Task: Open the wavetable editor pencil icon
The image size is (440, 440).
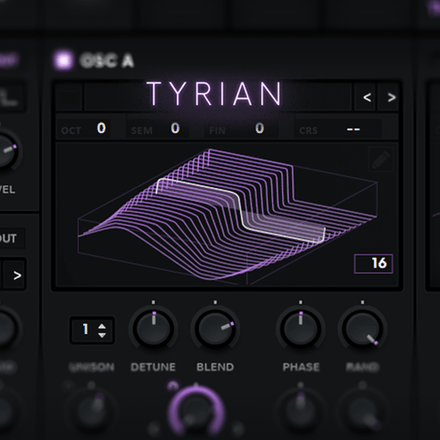Action: coord(381,159)
